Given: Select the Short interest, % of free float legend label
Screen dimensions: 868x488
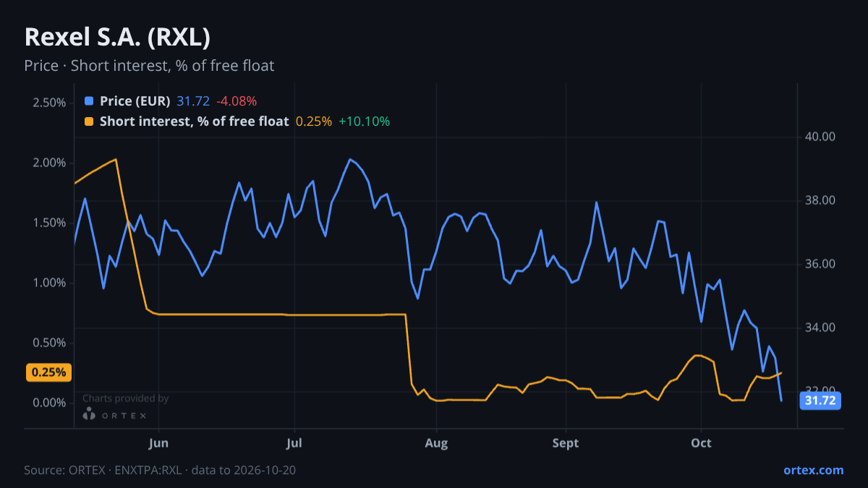Looking at the screenshot, I should point(194,121).
